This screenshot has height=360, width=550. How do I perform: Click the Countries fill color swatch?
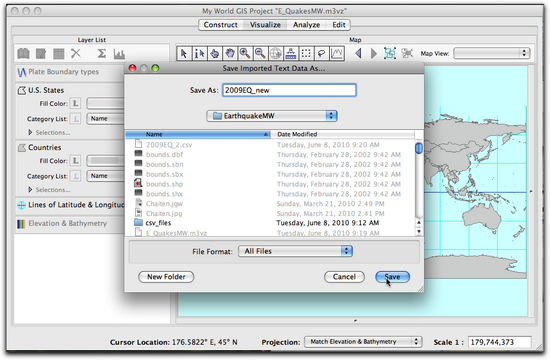(105, 161)
